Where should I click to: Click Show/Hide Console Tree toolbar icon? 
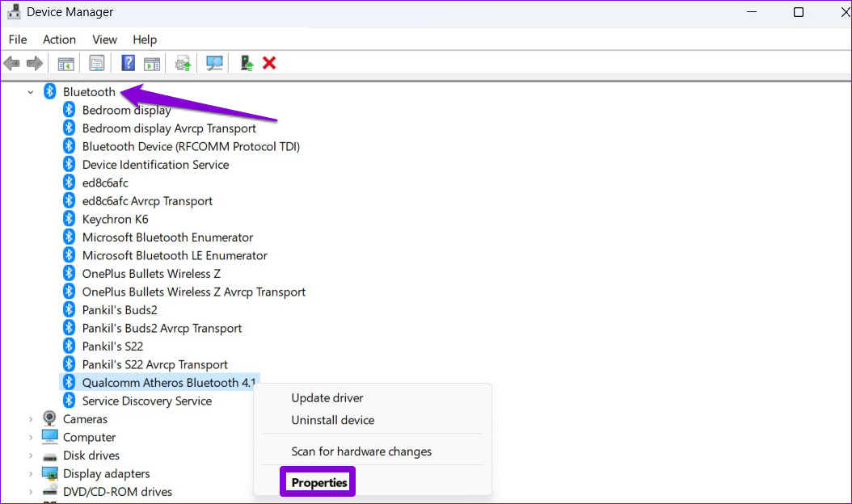click(x=65, y=64)
